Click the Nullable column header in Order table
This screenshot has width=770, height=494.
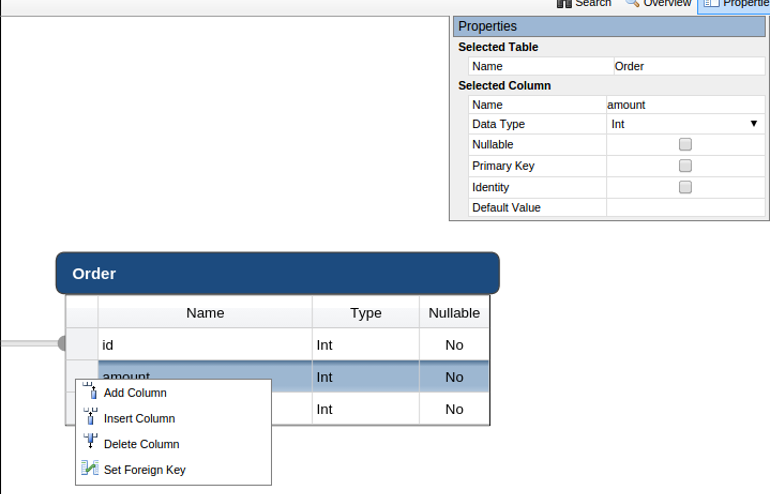(x=454, y=313)
